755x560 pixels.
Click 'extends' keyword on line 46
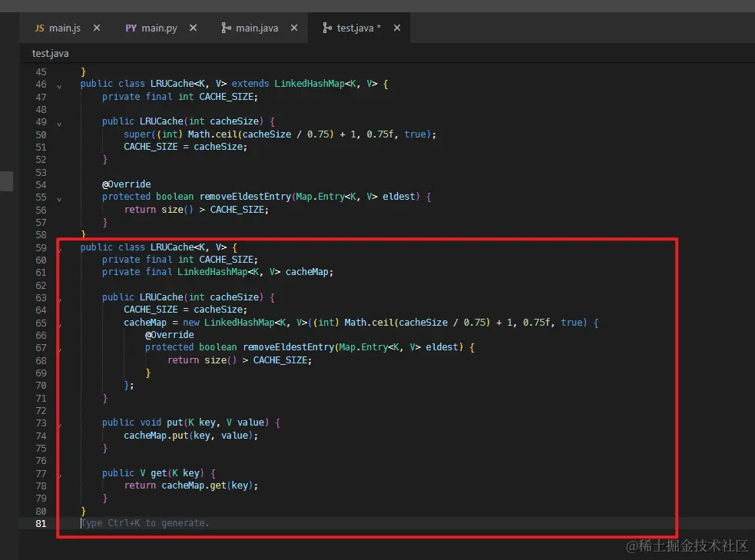(x=250, y=83)
